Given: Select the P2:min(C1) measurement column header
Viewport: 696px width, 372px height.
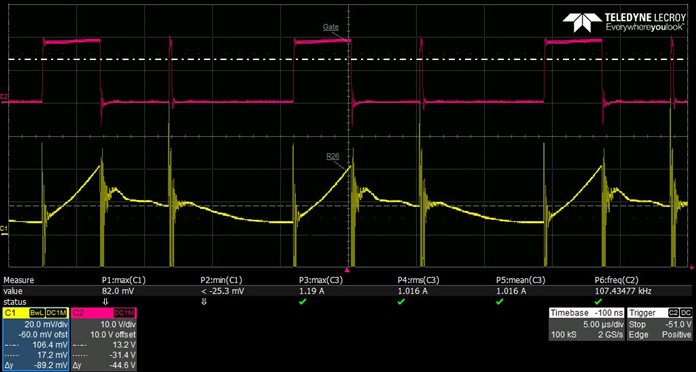Looking at the screenshot, I should 222,281.
